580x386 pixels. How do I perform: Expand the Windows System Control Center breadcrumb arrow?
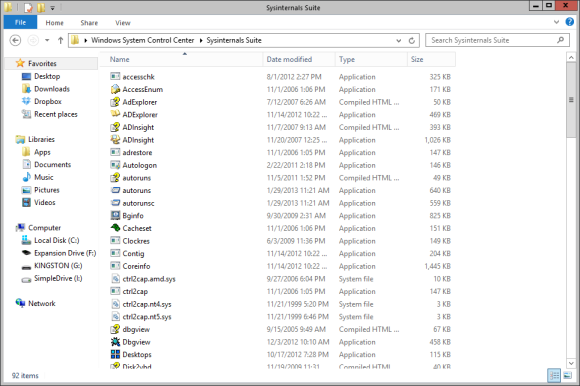coord(201,40)
